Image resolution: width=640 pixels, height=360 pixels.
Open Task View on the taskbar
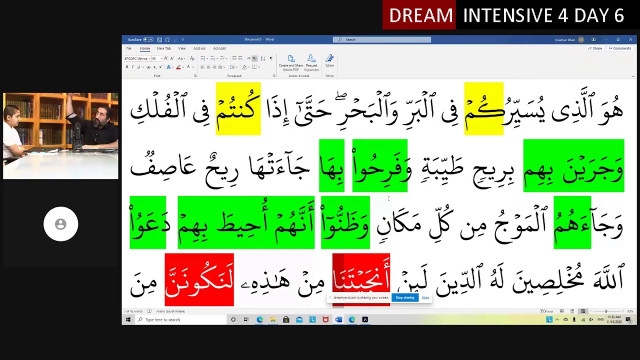tap(246, 320)
